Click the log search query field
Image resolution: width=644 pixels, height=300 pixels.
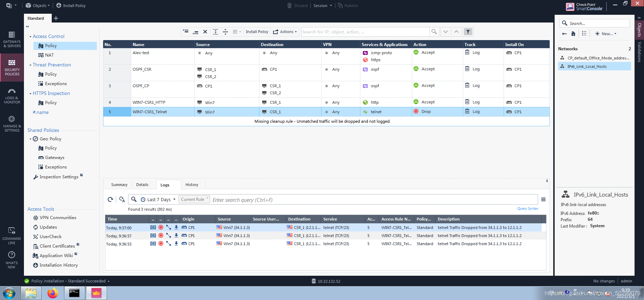(x=374, y=200)
